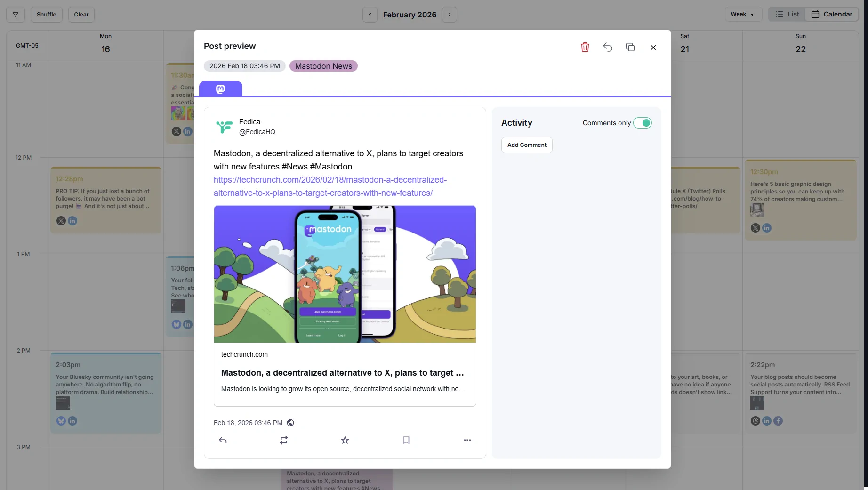Click the link card headline about Mastodon
868x490 pixels.
point(343,373)
